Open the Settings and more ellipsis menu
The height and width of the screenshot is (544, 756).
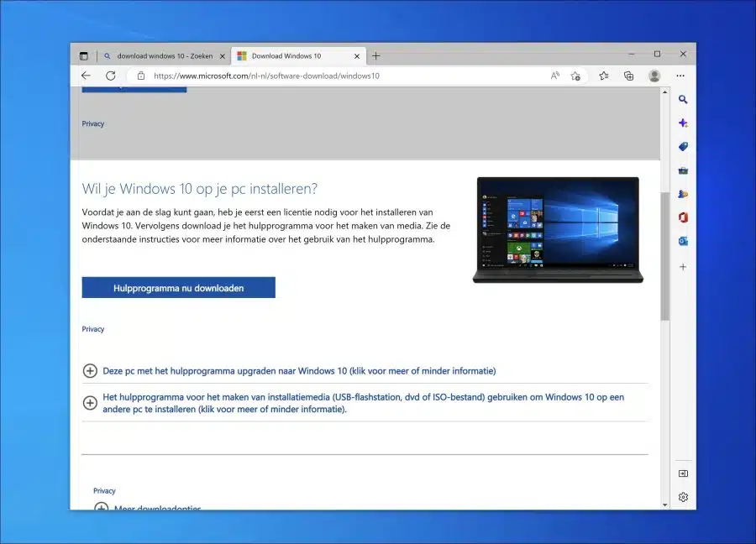[x=680, y=76]
